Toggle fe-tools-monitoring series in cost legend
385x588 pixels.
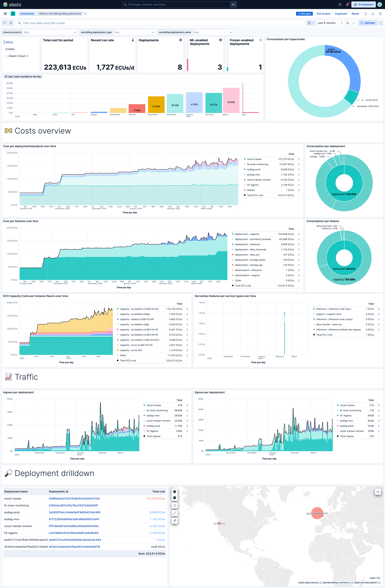257,164
